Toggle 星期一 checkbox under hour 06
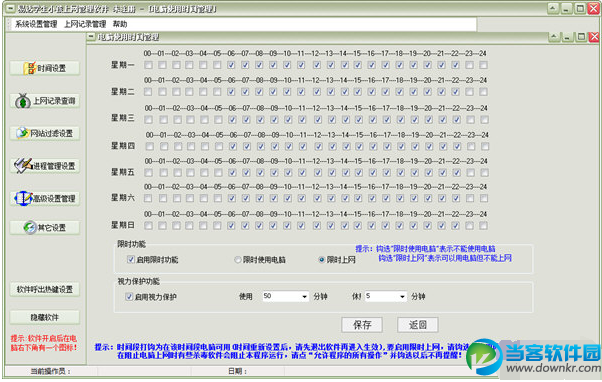 tap(231, 65)
